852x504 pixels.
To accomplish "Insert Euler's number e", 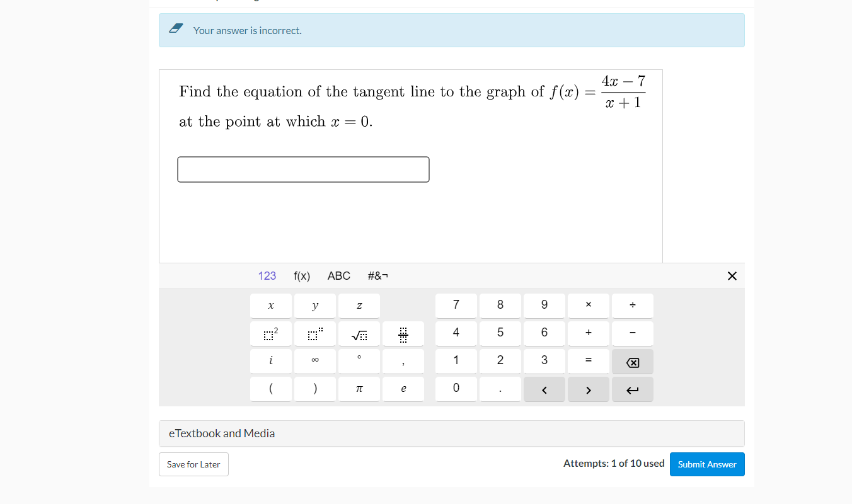I will click(x=403, y=389).
